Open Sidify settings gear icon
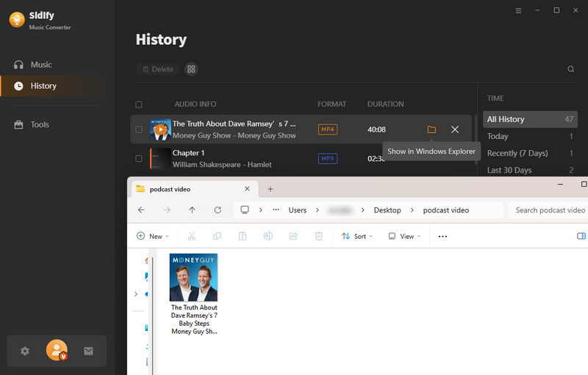The height and width of the screenshot is (375, 588). point(25,351)
